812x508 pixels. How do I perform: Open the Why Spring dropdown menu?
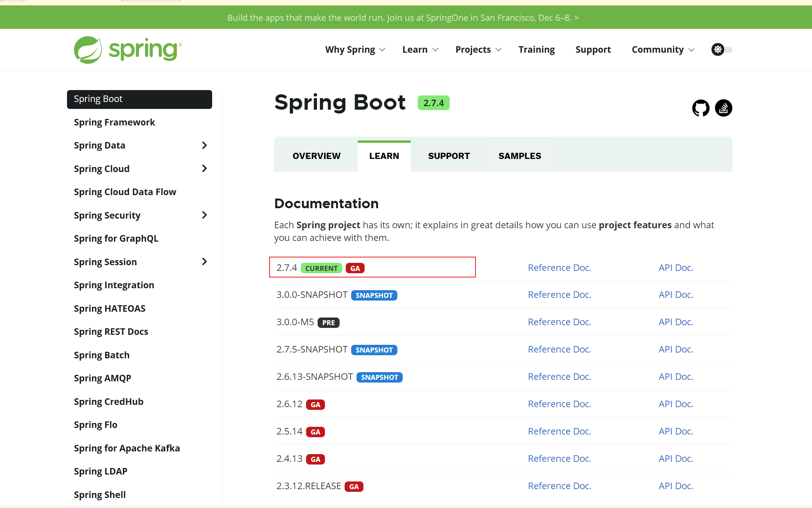[355, 49]
